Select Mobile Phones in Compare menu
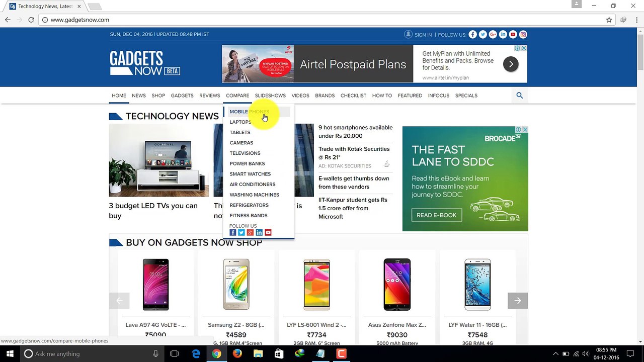Image resolution: width=644 pixels, height=362 pixels. click(250, 112)
